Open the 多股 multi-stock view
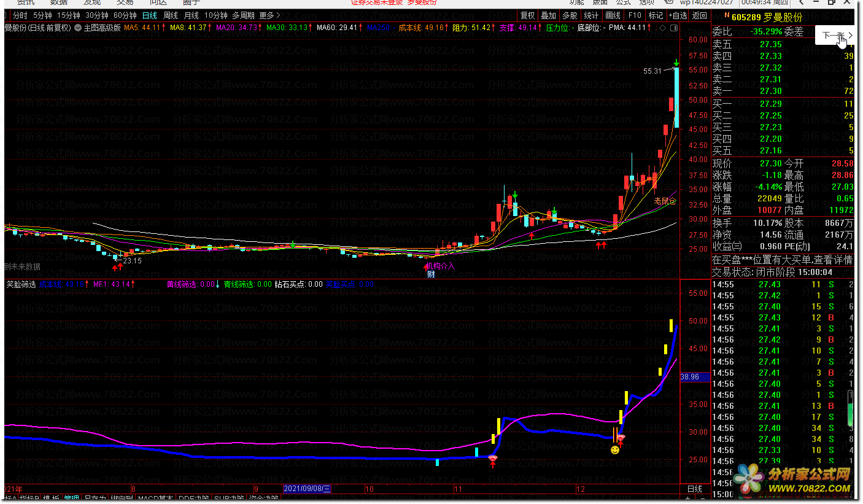Image resolution: width=863 pixels, height=504 pixels. 570,15
